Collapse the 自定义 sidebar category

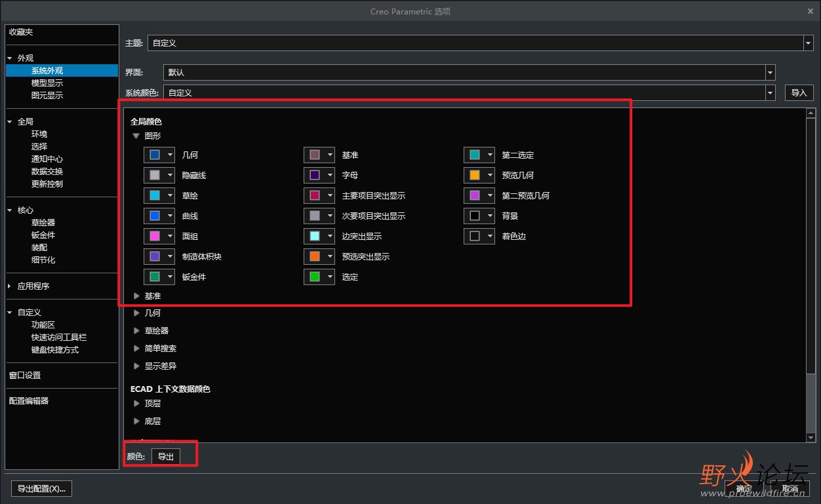pos(10,313)
